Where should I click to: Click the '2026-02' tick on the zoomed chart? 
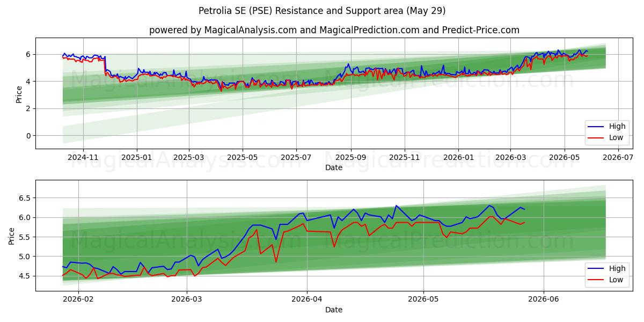point(78,299)
